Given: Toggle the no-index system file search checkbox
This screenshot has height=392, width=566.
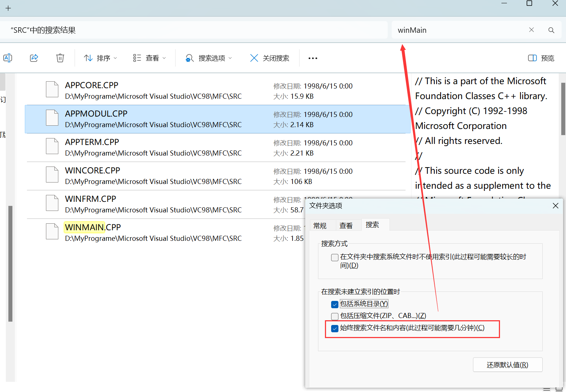Looking at the screenshot, I should (335, 258).
